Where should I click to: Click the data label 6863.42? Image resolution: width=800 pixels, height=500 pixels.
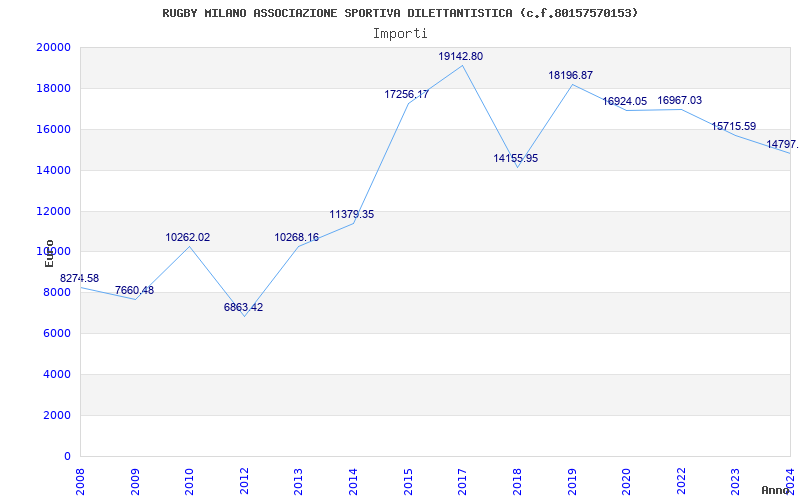click(x=243, y=307)
